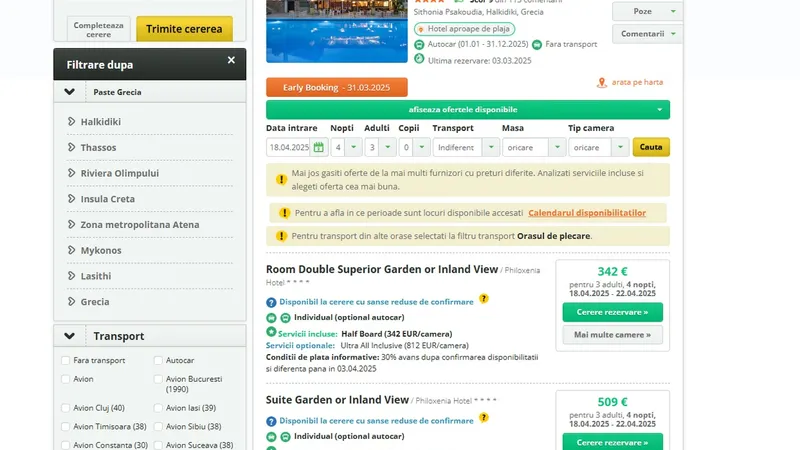
Task: Click the warning icon in the Mai jos gasiti notice
Action: [x=281, y=180]
